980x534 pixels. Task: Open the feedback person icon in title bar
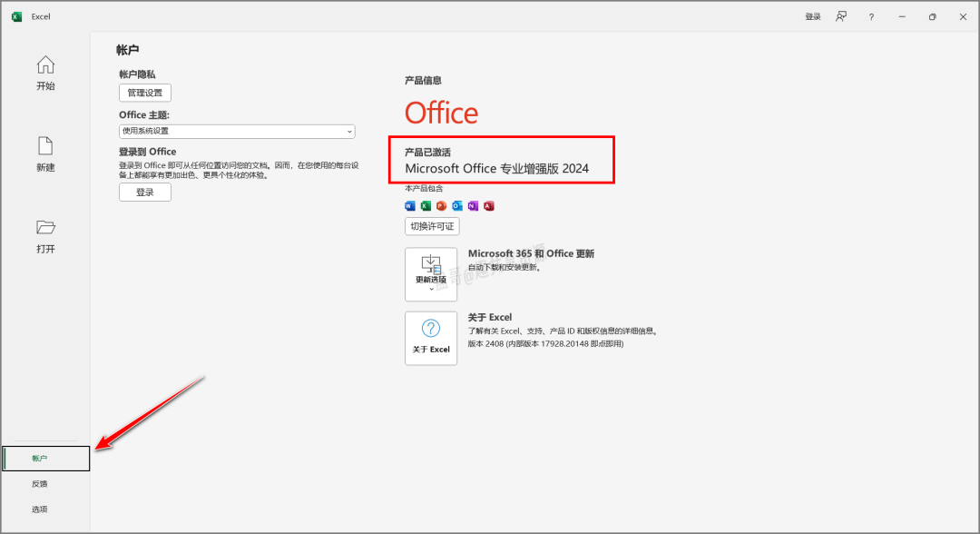[x=841, y=17]
